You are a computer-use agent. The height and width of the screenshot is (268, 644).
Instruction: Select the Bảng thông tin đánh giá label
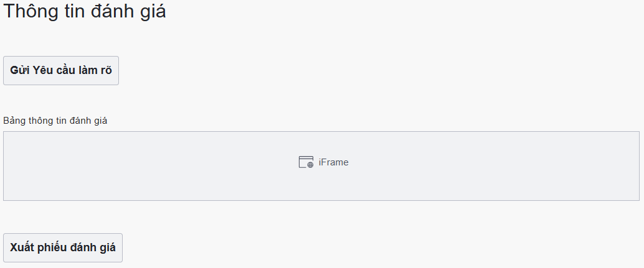tap(55, 121)
